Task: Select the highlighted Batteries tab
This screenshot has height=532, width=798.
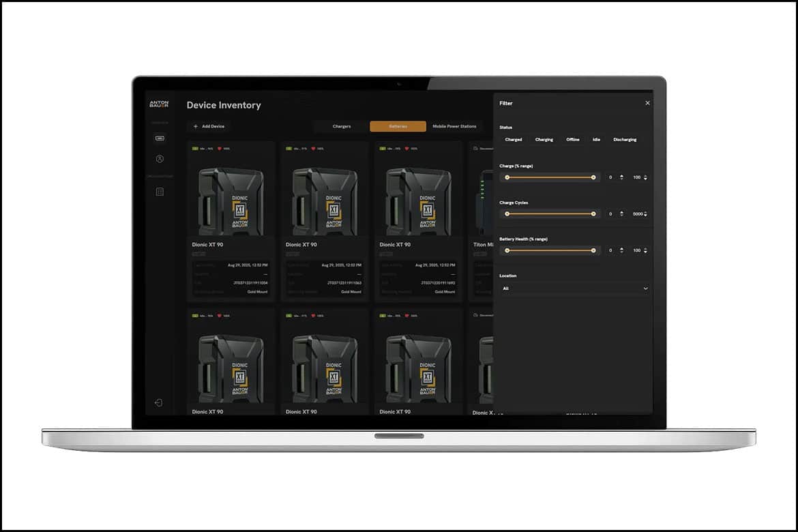Action: (x=398, y=126)
